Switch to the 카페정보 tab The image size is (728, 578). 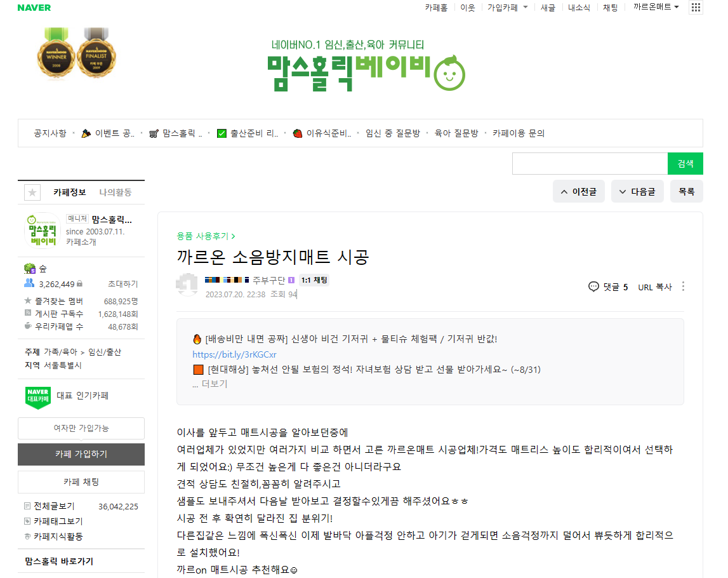[x=70, y=192]
